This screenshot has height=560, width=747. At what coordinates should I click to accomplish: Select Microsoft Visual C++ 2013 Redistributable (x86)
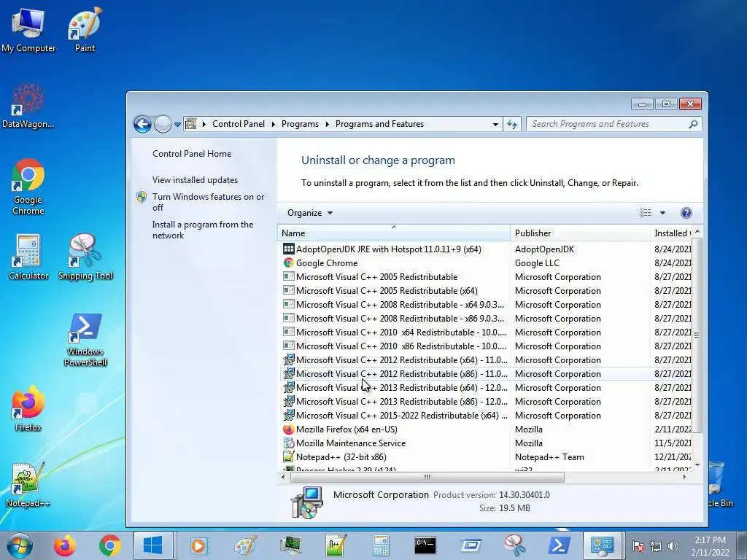[x=485, y=402]
